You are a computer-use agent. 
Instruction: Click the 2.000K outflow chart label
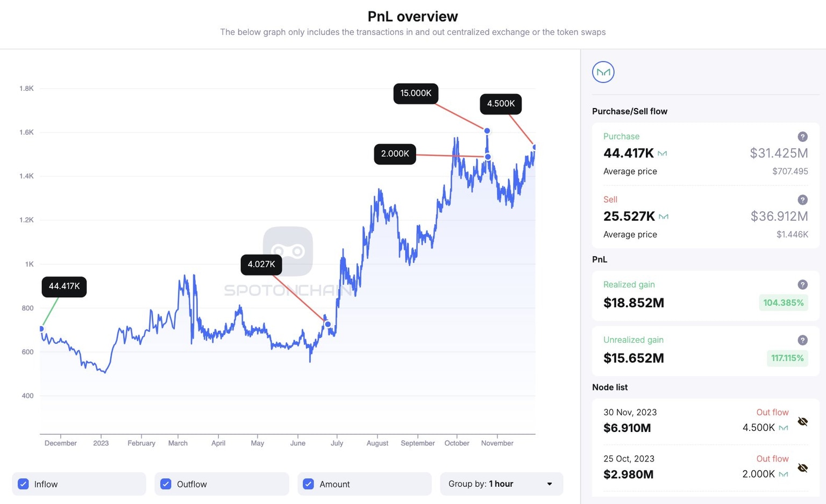click(x=395, y=154)
